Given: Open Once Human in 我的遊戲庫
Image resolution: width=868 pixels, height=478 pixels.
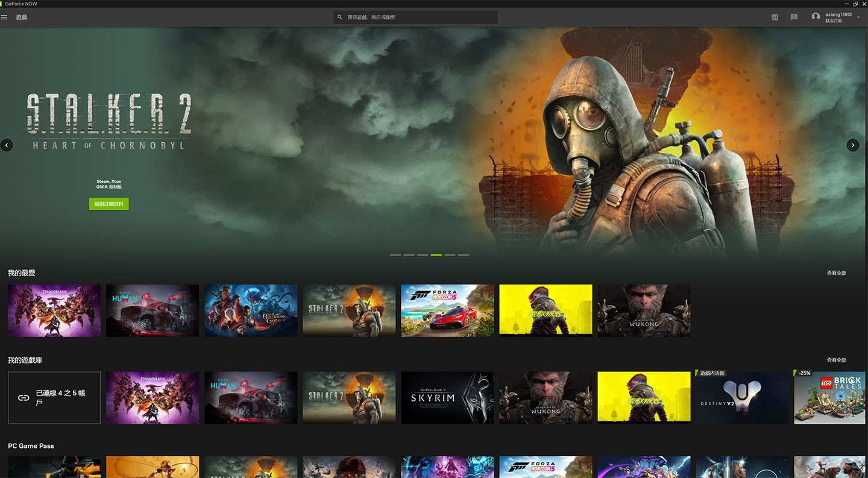Looking at the screenshot, I should coord(251,398).
